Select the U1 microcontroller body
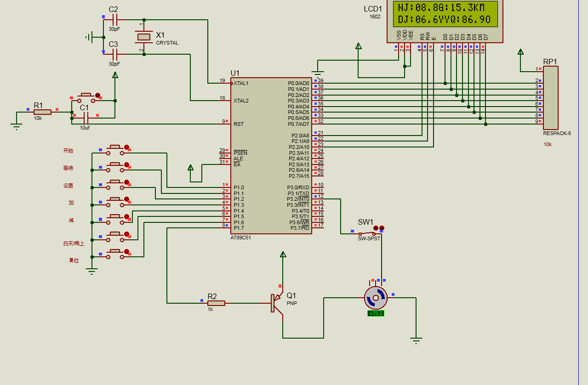This screenshot has height=385, width=588. click(x=271, y=156)
